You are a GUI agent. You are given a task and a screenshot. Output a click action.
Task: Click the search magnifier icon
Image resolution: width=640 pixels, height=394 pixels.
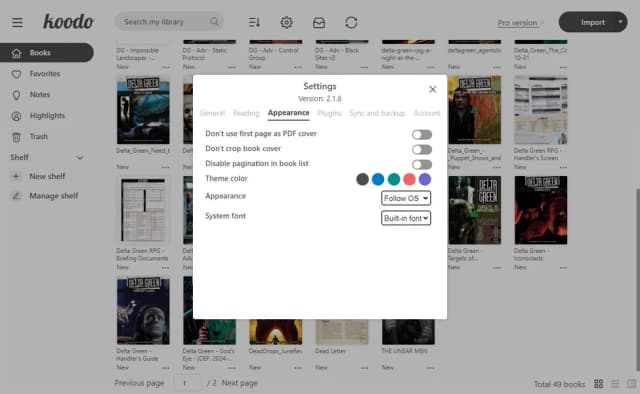[214, 21]
